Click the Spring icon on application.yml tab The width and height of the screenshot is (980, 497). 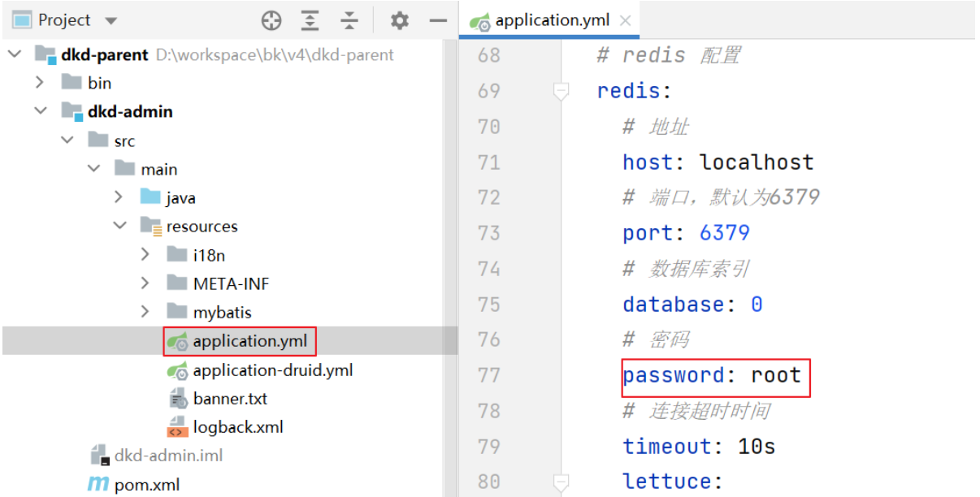click(x=480, y=22)
